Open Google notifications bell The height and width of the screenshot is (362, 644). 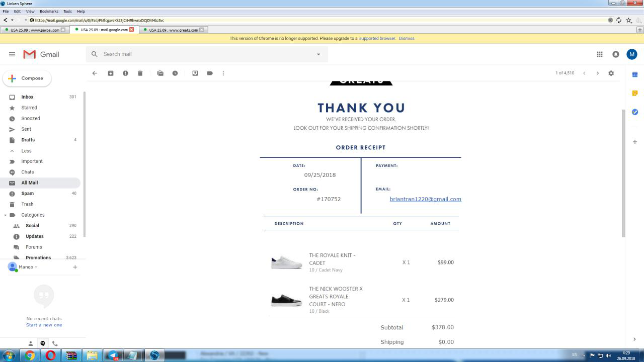(x=616, y=54)
